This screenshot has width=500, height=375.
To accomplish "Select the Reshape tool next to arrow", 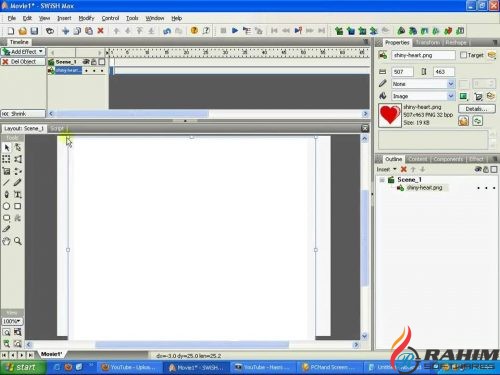I will [18, 147].
